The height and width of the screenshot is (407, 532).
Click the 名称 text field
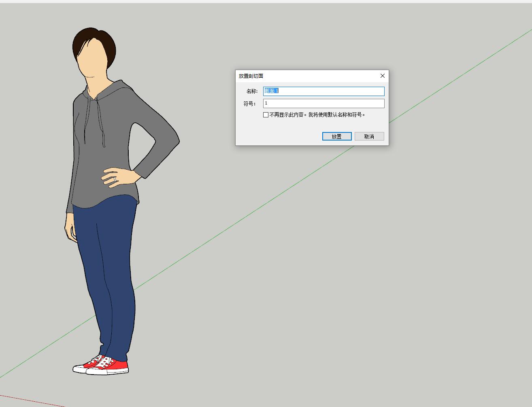click(x=323, y=91)
